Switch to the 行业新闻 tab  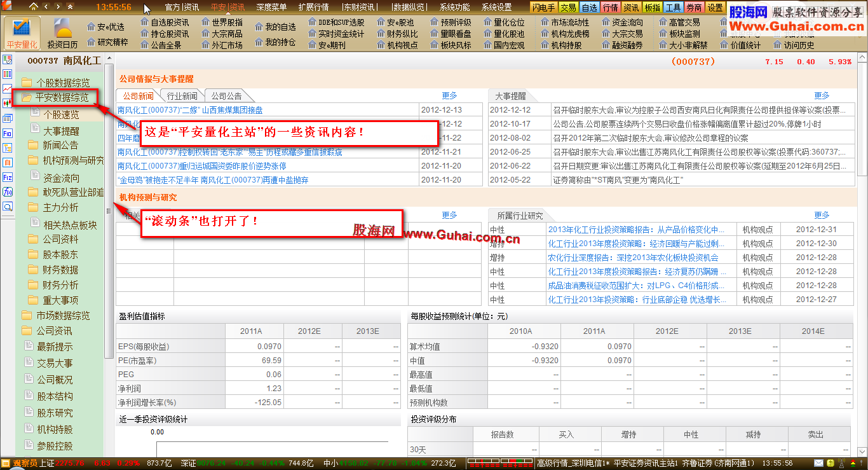pos(182,96)
